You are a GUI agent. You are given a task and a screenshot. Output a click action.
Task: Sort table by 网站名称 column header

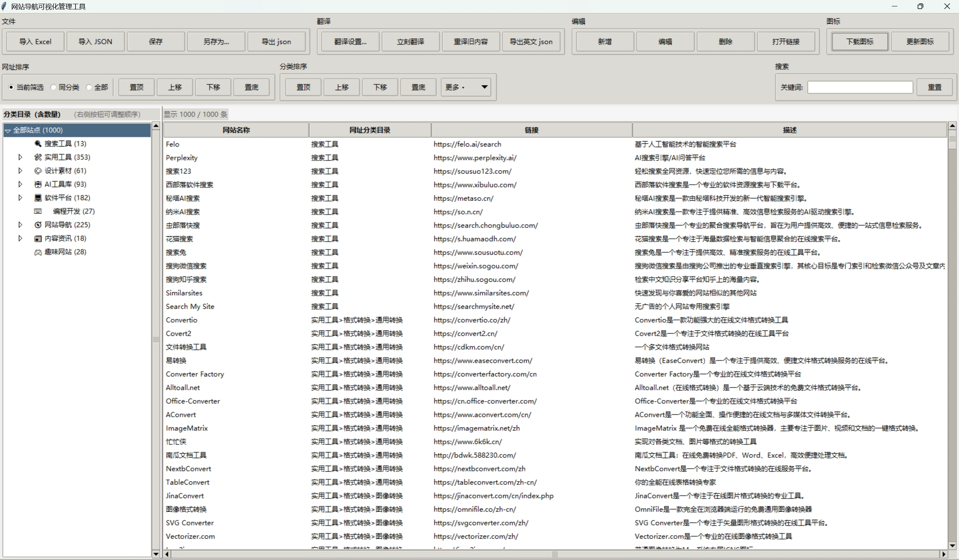point(236,130)
